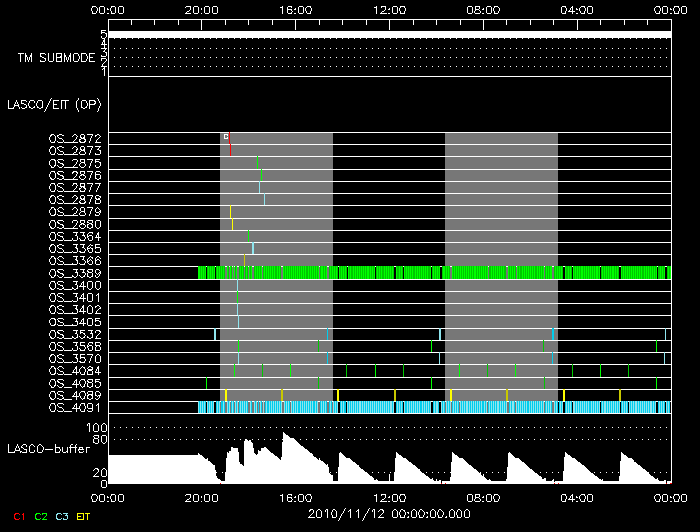Click the EIT legend entry
Image resolution: width=700 pixels, height=532 pixels.
(84, 516)
